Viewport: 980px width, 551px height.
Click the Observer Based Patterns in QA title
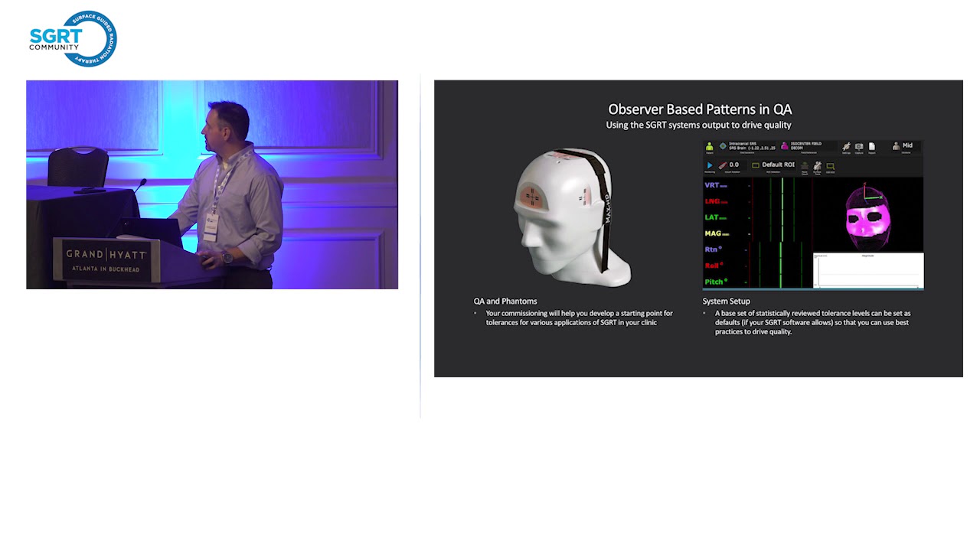click(700, 109)
